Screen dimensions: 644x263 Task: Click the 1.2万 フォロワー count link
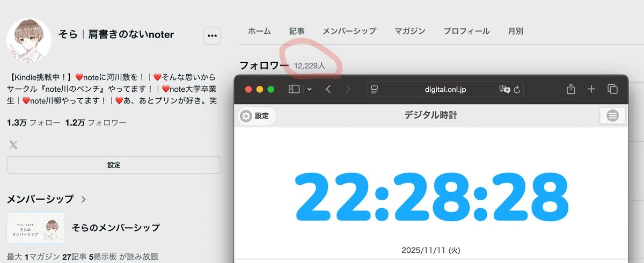pyautogui.click(x=96, y=123)
